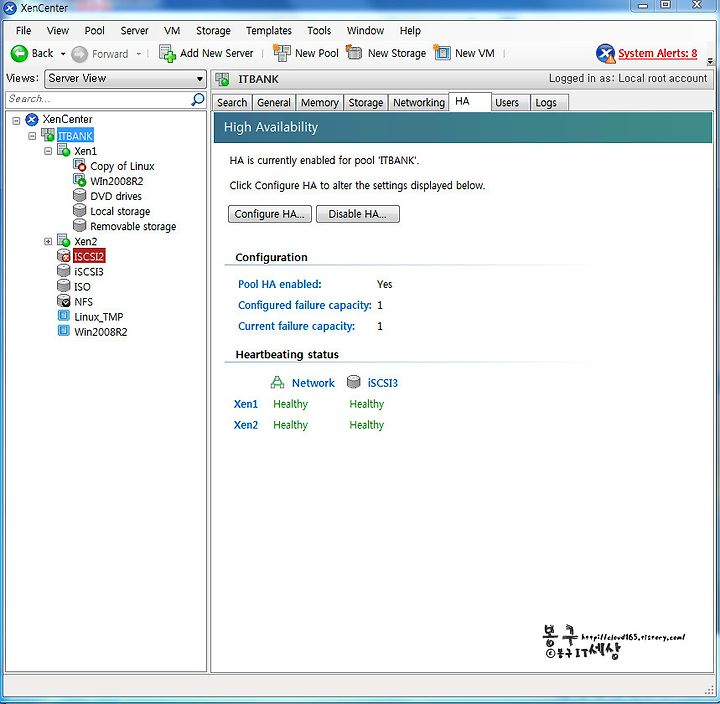Click in the Search input field
Screen dimensions: 720x704
pos(98,99)
